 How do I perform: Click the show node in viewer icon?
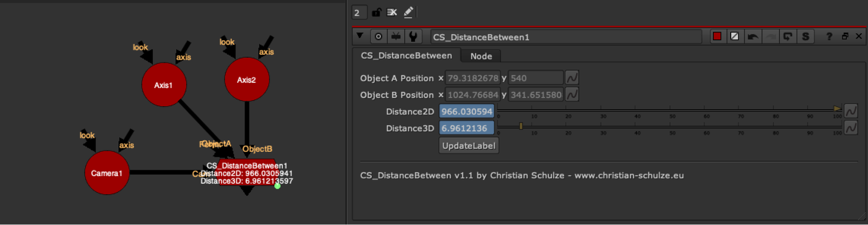396,36
